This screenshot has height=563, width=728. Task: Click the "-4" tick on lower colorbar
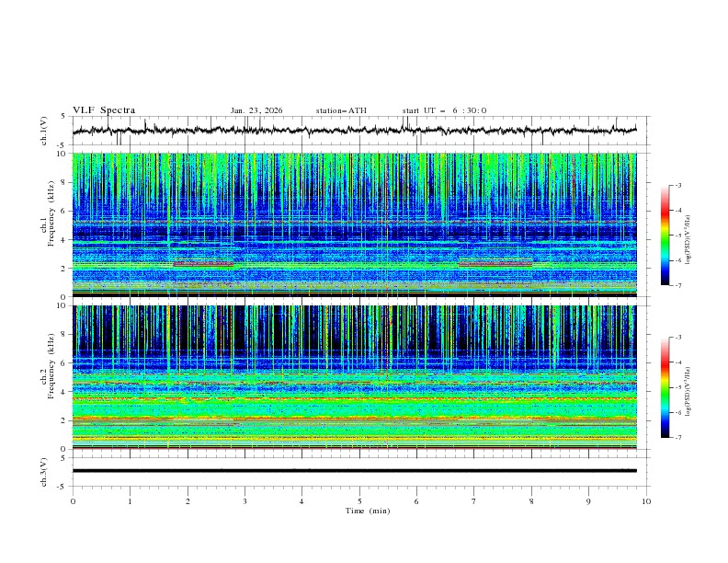tap(677, 362)
